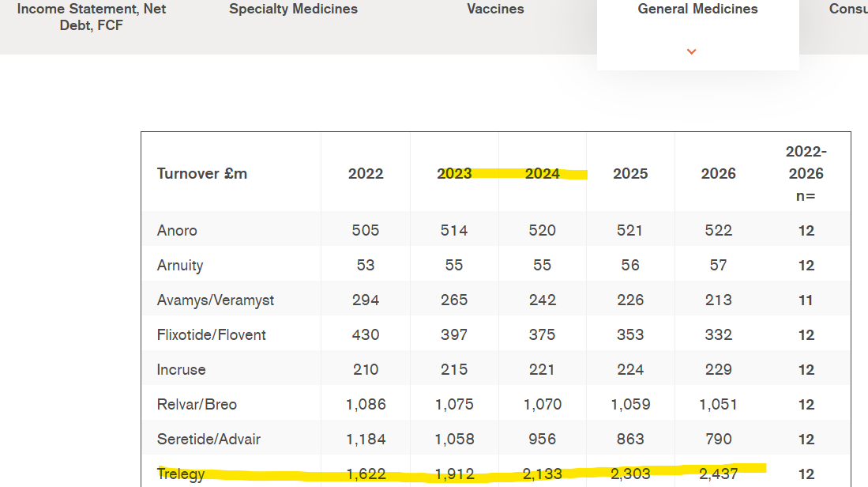Click Anoro 2023 value 514

click(x=454, y=231)
